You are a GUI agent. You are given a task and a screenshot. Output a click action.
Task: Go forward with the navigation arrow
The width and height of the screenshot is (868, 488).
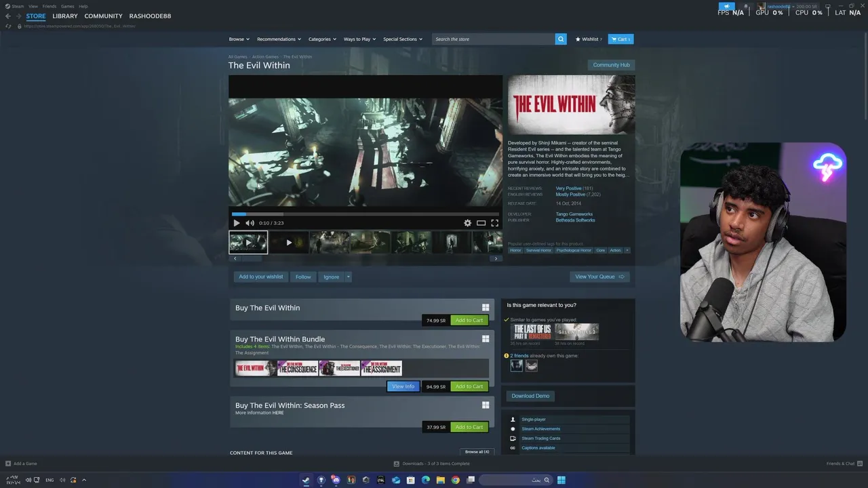[x=19, y=16]
